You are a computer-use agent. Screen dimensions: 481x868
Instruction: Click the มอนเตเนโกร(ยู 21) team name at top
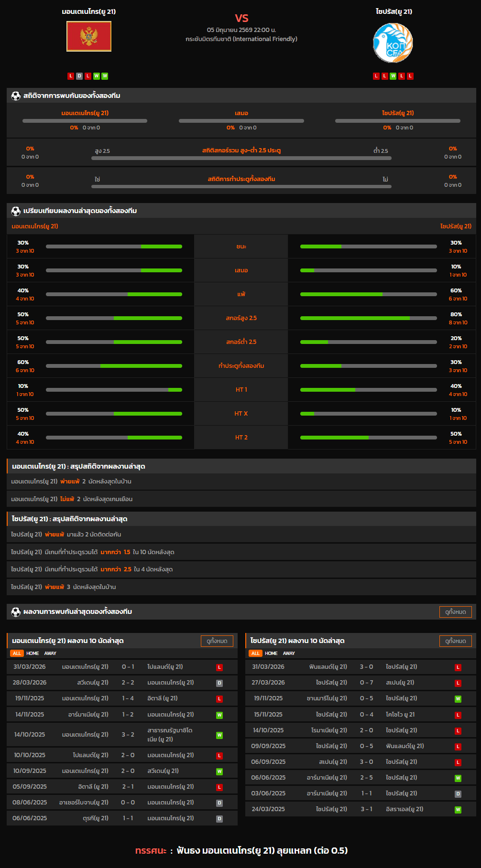tap(89, 11)
